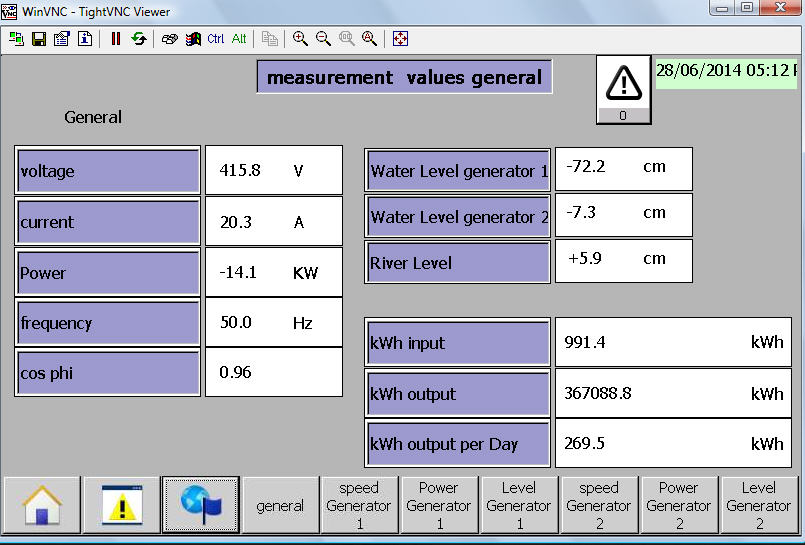Toggle the Ctrl key toolbar button
This screenshot has height=545, width=805.
(x=216, y=39)
